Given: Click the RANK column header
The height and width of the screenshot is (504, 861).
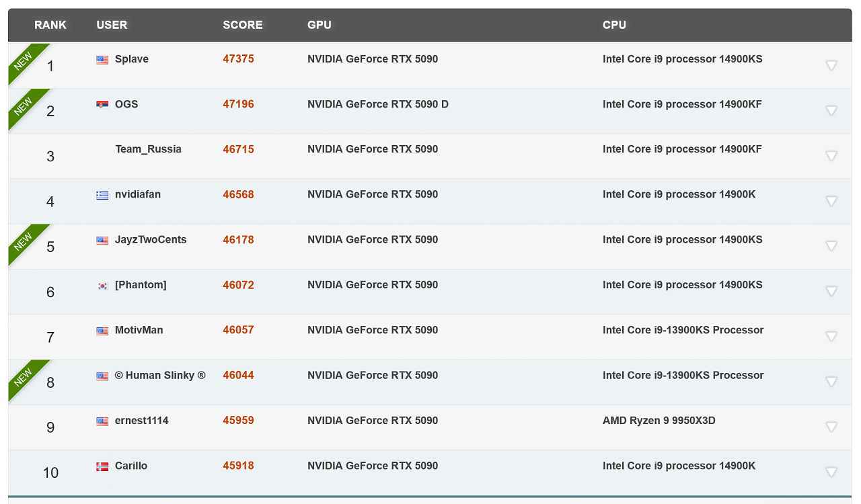Looking at the screenshot, I should click(x=50, y=25).
